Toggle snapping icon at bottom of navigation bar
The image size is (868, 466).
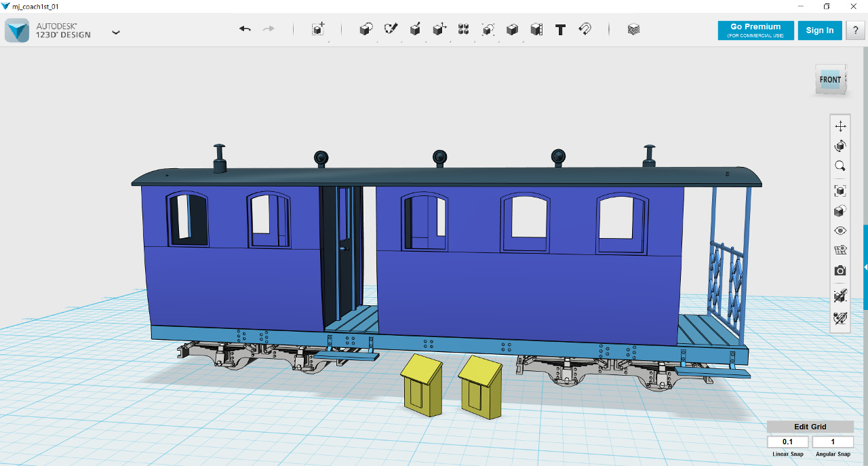coord(840,317)
